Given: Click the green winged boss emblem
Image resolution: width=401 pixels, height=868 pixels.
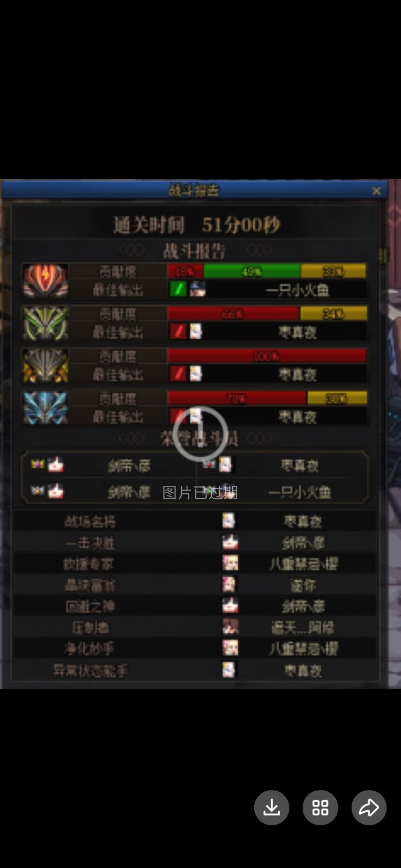Looking at the screenshot, I should 46,323.
